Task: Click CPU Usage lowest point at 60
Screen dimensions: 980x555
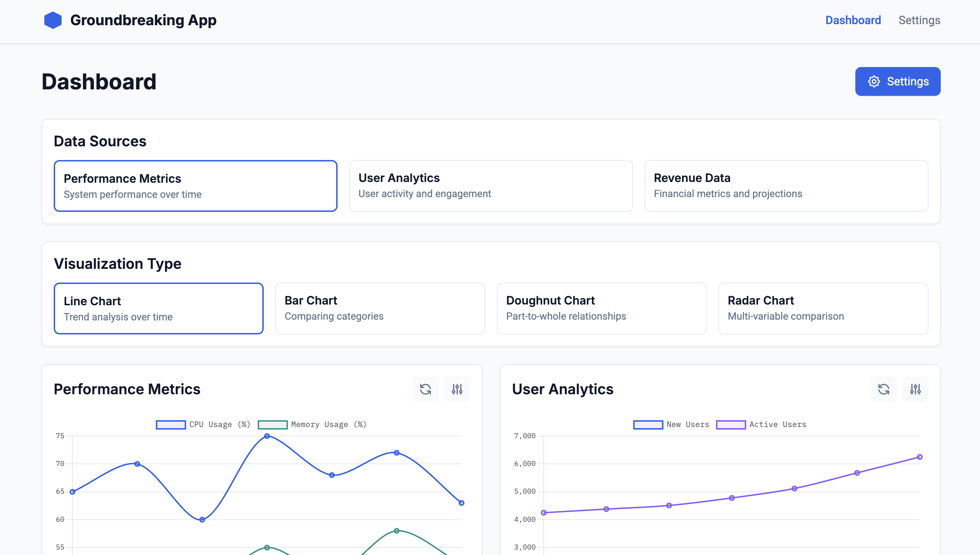Action: 202,520
